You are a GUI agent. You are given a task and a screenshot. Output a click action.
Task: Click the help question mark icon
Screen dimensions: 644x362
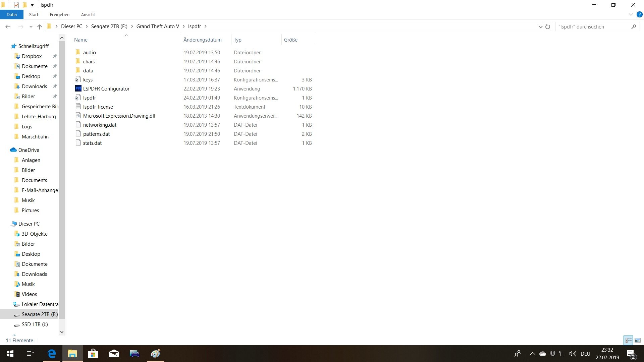640,14
